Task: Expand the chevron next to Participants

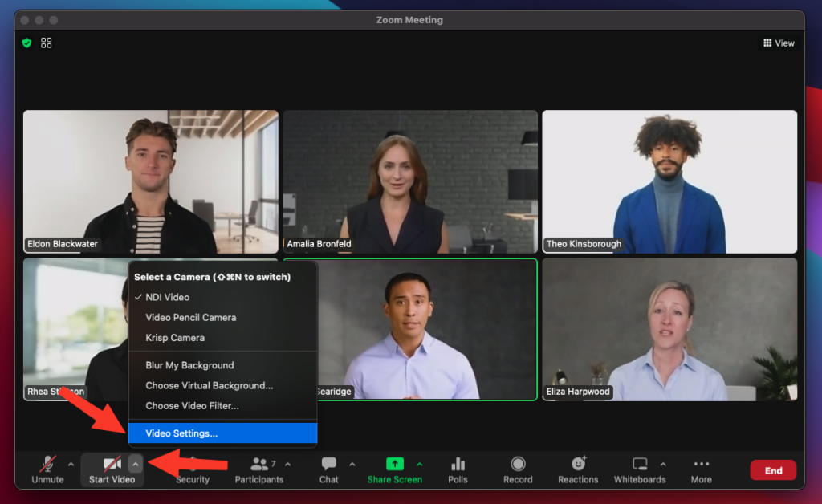Action: tap(288, 464)
